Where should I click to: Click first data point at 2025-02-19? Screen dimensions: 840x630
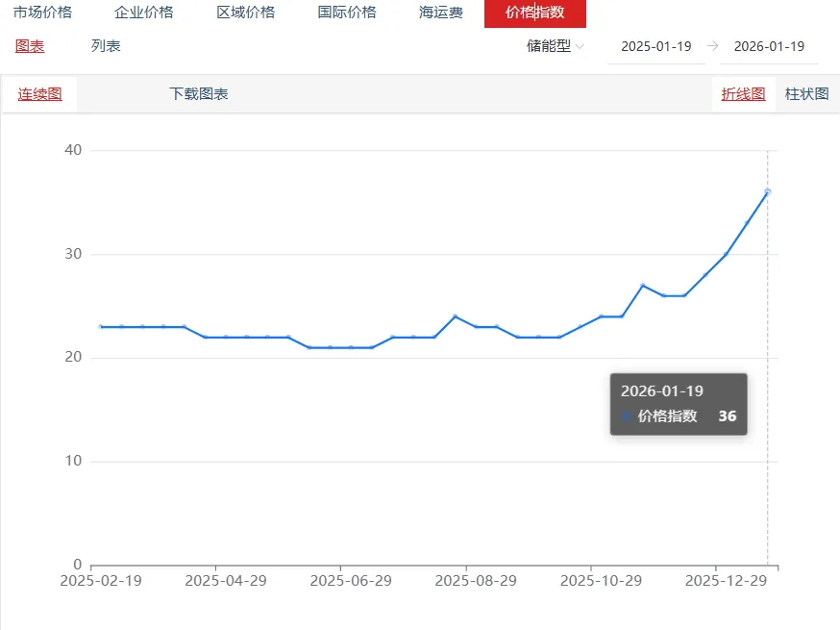pyautogui.click(x=101, y=326)
